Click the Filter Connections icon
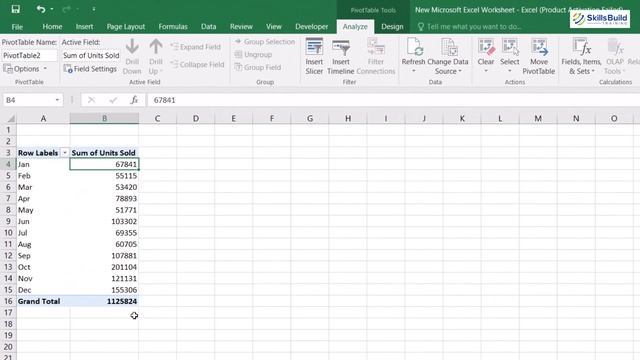This screenshot has width=640, height=360. pos(376,47)
